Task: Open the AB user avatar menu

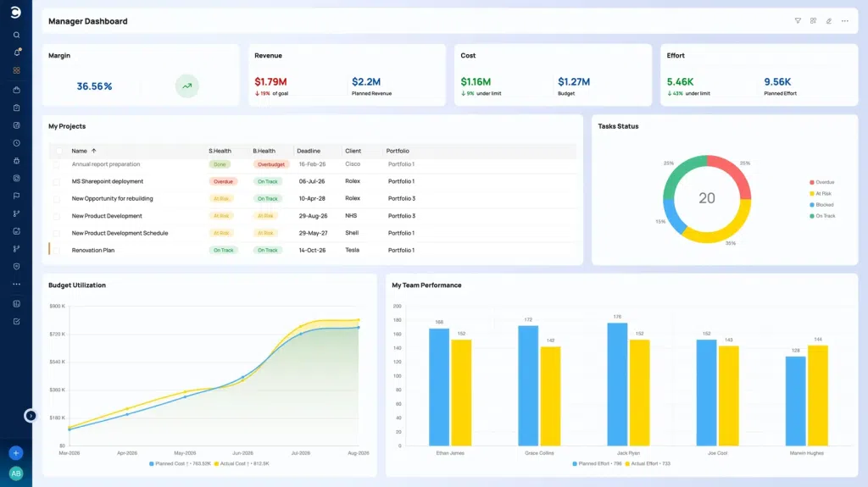Action: (x=16, y=473)
